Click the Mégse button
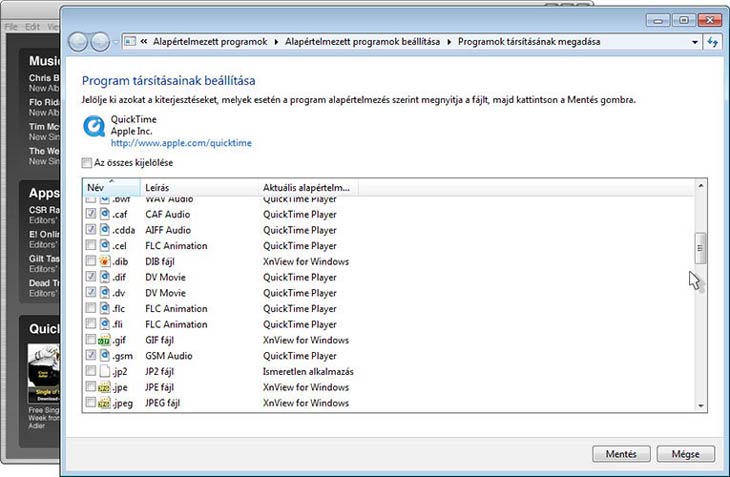730x477 pixels. point(685,454)
